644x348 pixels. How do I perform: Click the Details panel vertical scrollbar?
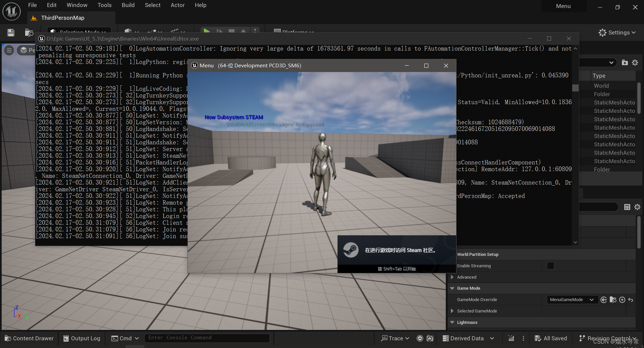click(x=639, y=232)
